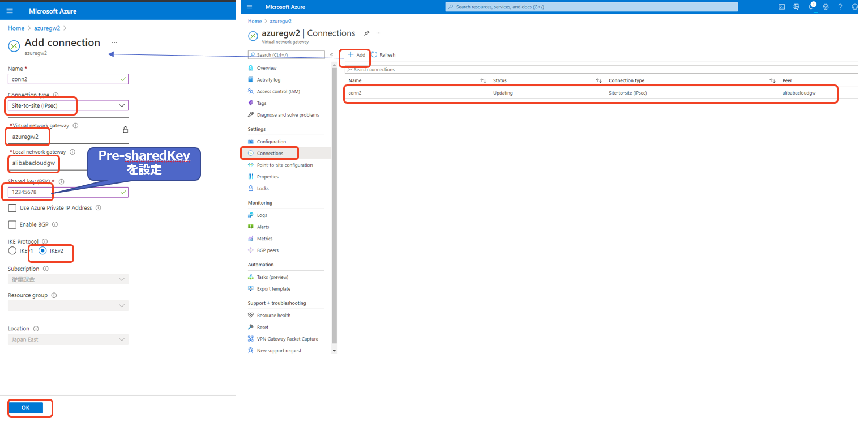Screen dimensions: 868x421
Task: Click the Enable BGP info icon
Action: coord(54,224)
